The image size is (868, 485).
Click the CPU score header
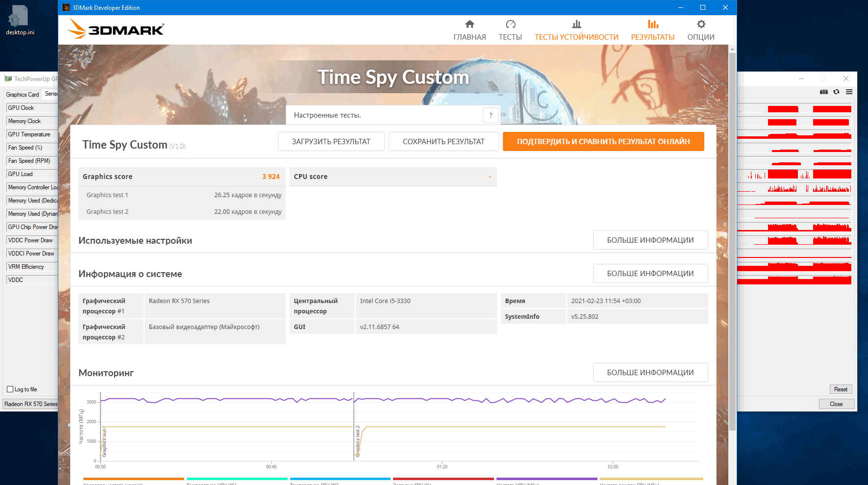point(393,177)
